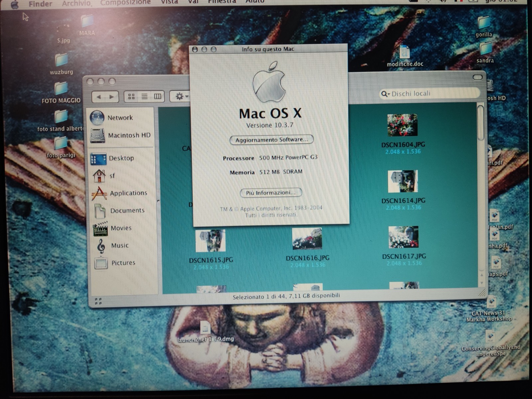
Task: Switch Finder to list view
Action: coord(144,96)
